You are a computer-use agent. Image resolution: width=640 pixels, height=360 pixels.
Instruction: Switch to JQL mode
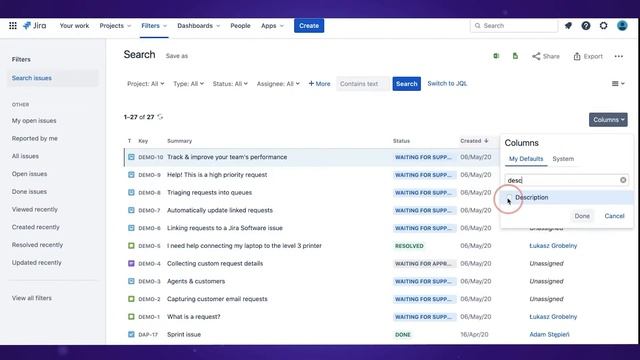pyautogui.click(x=447, y=84)
